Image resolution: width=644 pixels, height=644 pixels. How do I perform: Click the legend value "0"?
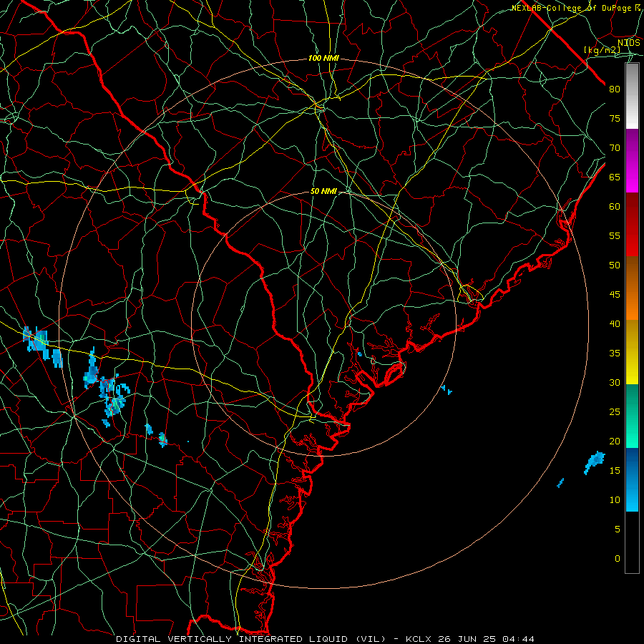[618, 559]
